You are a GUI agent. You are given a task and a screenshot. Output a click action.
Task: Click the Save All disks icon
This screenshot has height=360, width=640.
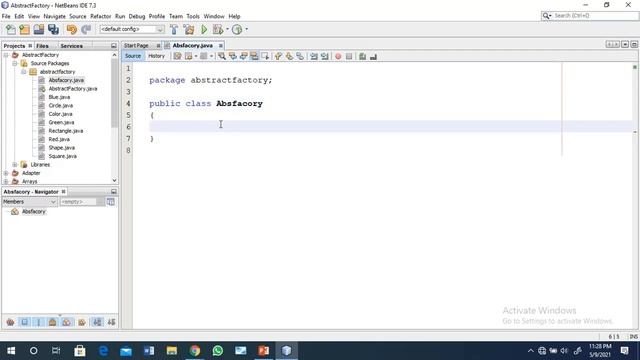(x=53, y=29)
